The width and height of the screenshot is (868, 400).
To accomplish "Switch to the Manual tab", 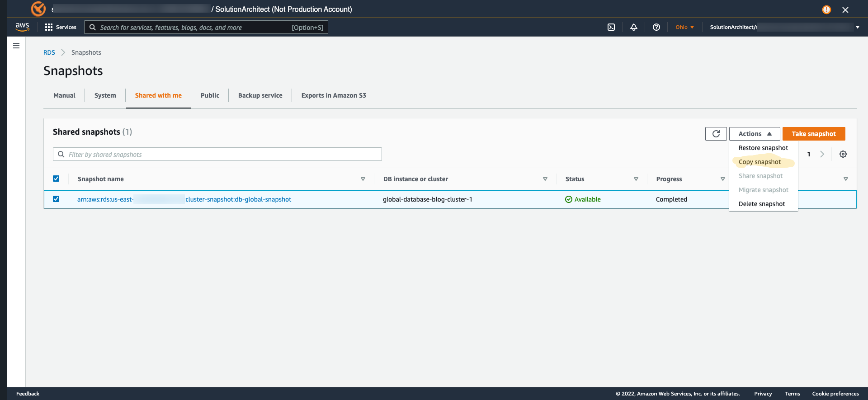I will click(64, 95).
